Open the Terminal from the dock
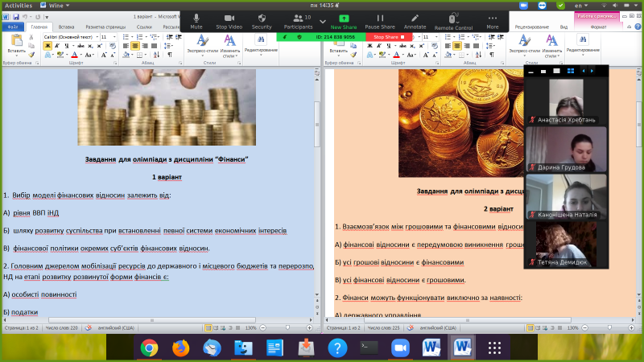 pos(369,348)
